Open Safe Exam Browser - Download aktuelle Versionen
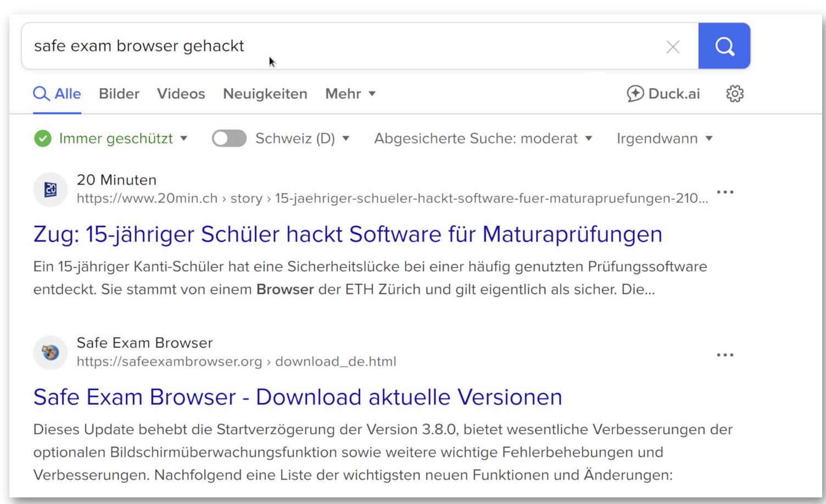The image size is (826, 504). click(298, 397)
